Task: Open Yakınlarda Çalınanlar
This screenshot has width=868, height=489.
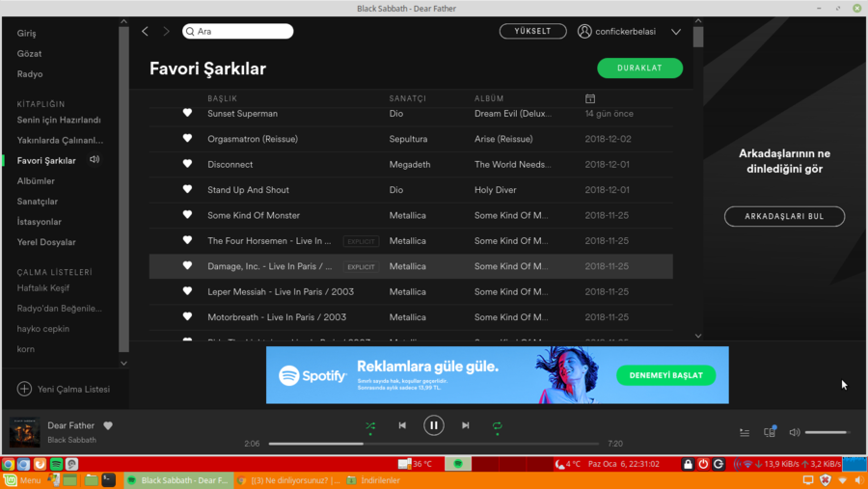Action: click(x=60, y=141)
